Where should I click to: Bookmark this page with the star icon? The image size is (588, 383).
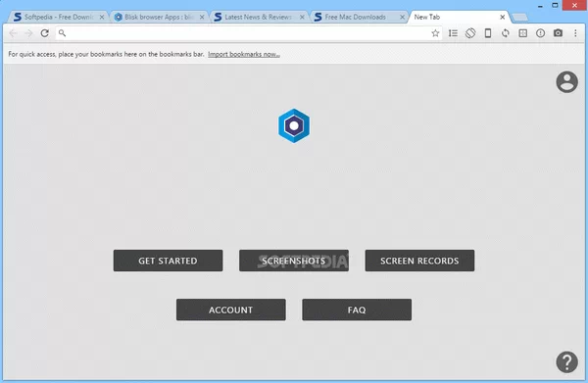[435, 33]
